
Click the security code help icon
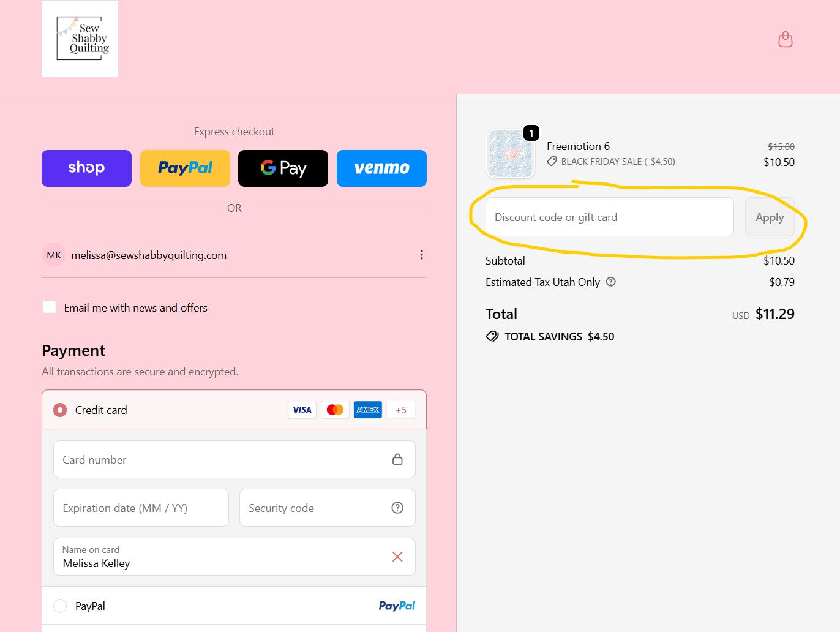click(397, 508)
